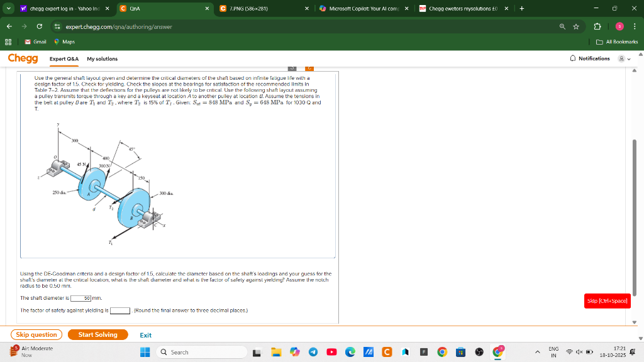Open the Air Moderate weather widget
Screen dimensions: 644x362
(x=31, y=352)
